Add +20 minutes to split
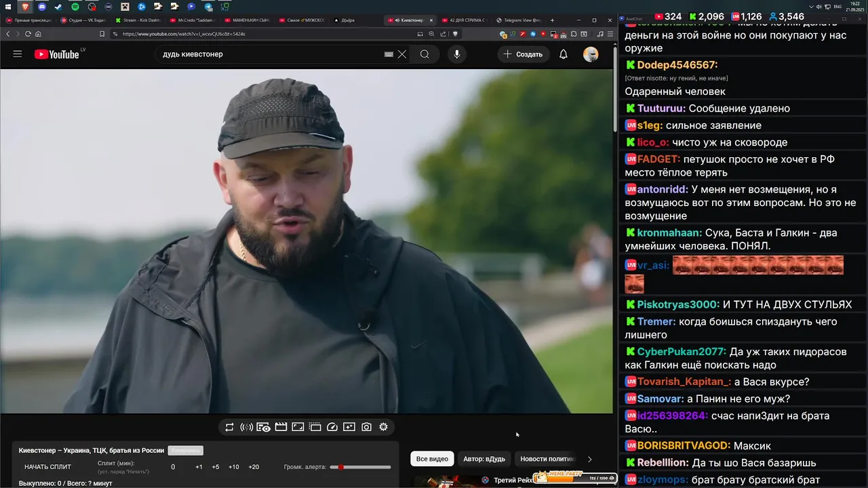868x488 pixels. pos(254,467)
